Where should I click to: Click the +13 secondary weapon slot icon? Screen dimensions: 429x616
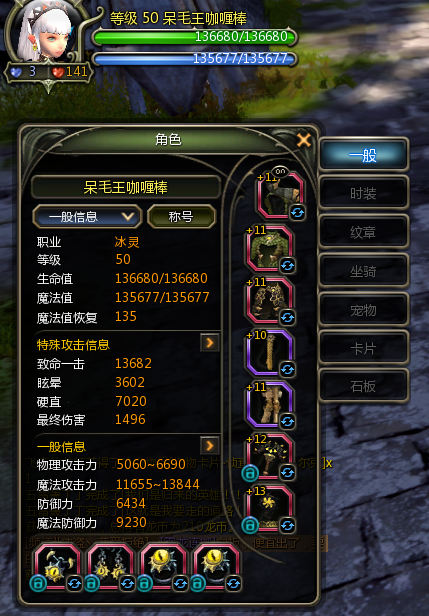[x=270, y=508]
